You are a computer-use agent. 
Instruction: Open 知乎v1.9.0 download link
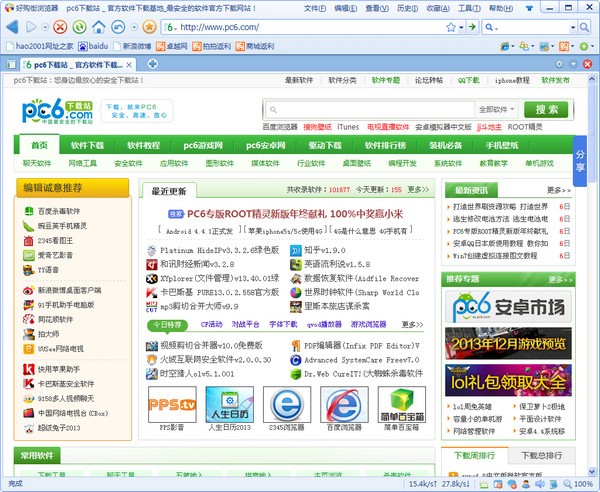(324, 250)
